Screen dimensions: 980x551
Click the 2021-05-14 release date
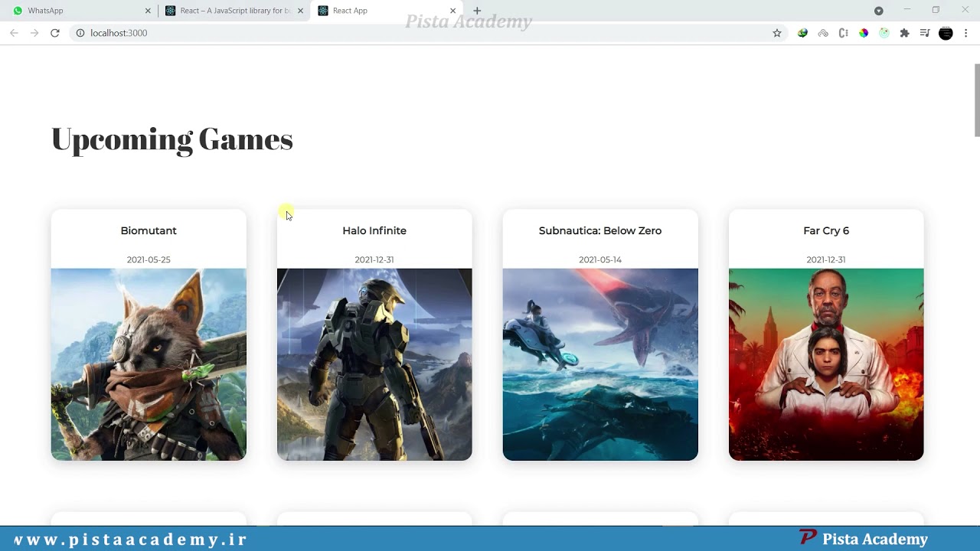tap(600, 259)
